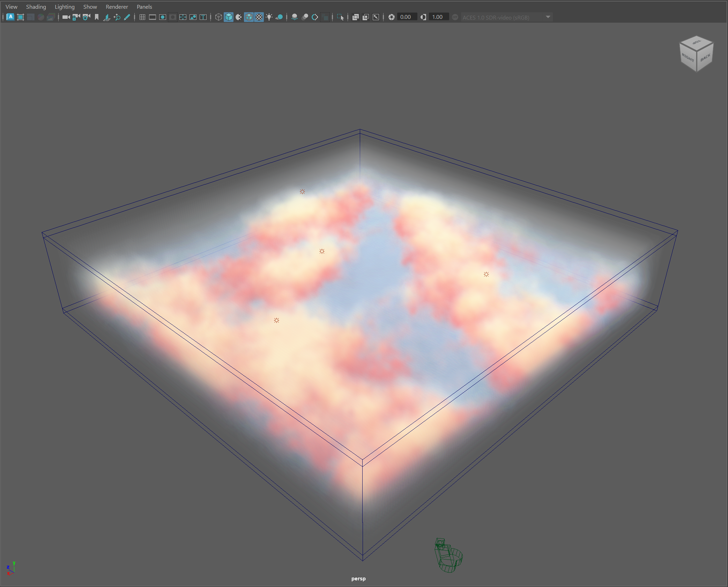Image resolution: width=728 pixels, height=587 pixels.
Task: Click the Isolate Select icon
Action: coord(340,17)
